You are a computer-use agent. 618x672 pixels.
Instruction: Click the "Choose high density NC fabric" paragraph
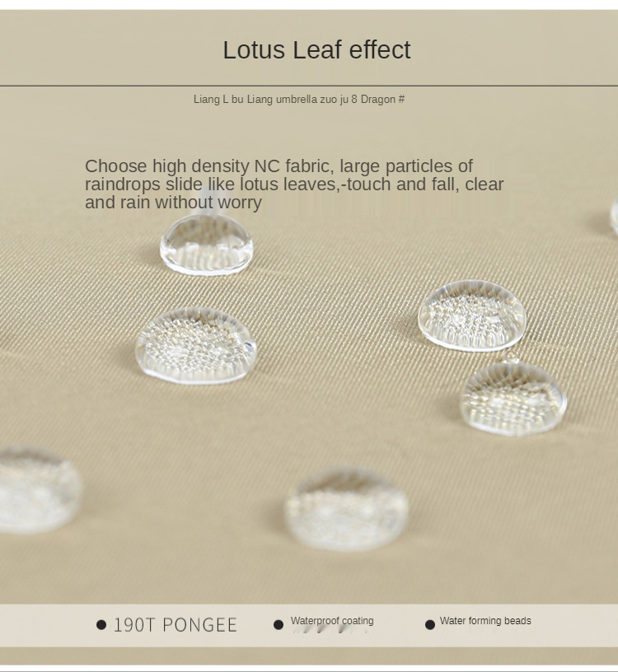pos(294,184)
